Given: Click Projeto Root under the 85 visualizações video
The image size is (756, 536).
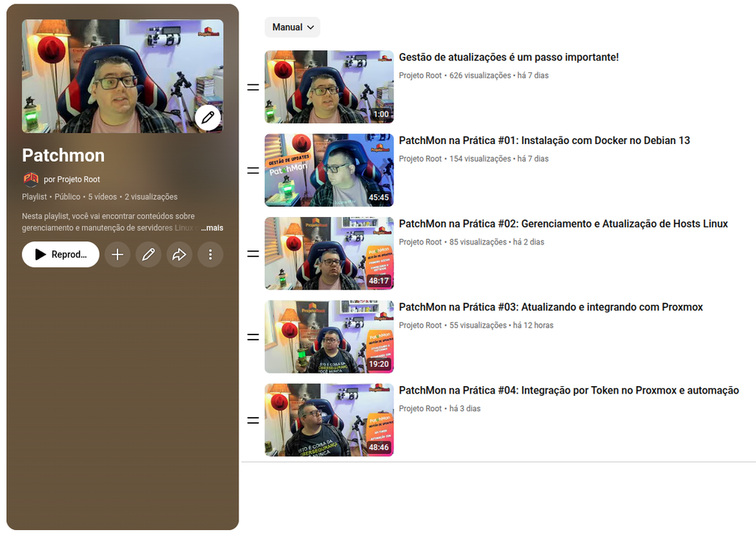Looking at the screenshot, I should [420, 242].
